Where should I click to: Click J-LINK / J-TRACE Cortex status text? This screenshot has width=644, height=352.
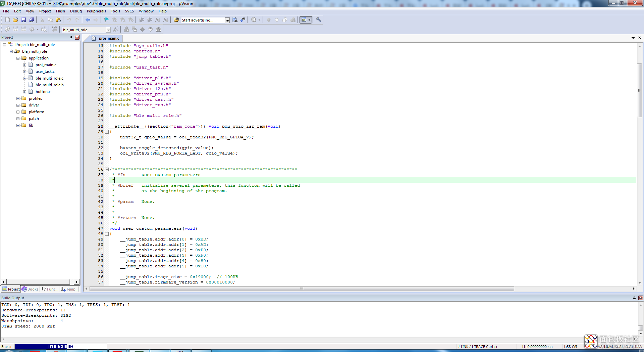pos(478,347)
